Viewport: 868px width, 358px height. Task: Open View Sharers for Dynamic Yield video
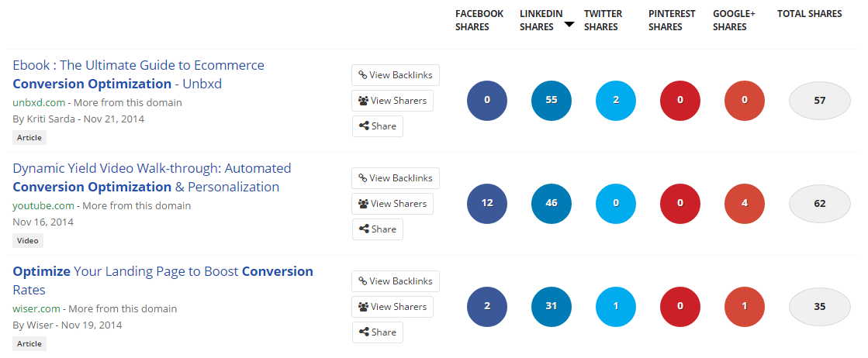coord(393,204)
